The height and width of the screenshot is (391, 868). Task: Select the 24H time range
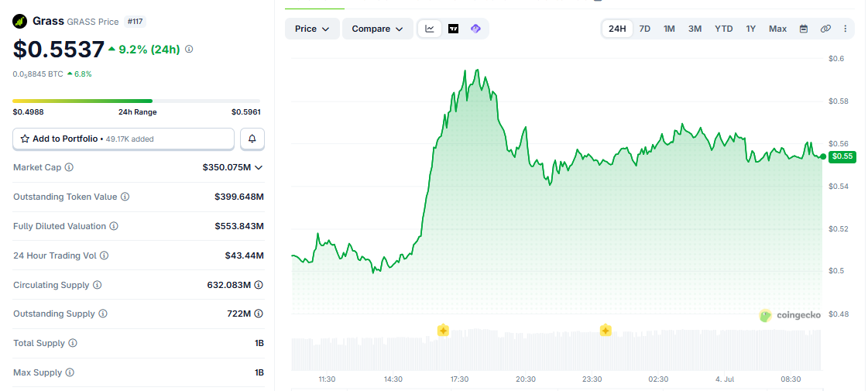tap(617, 29)
